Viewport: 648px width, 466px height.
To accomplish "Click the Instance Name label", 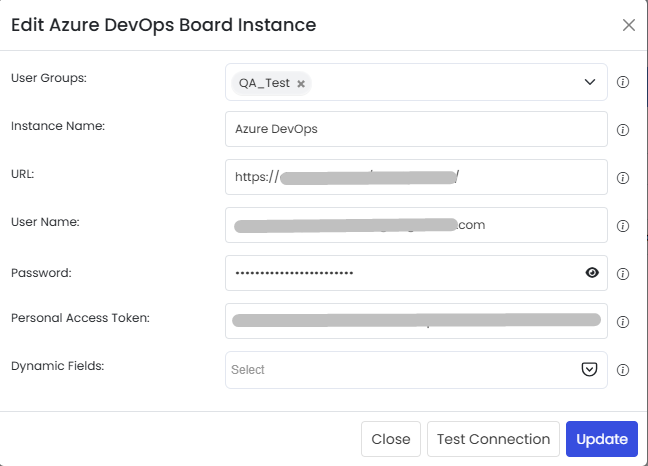I will click(58, 126).
